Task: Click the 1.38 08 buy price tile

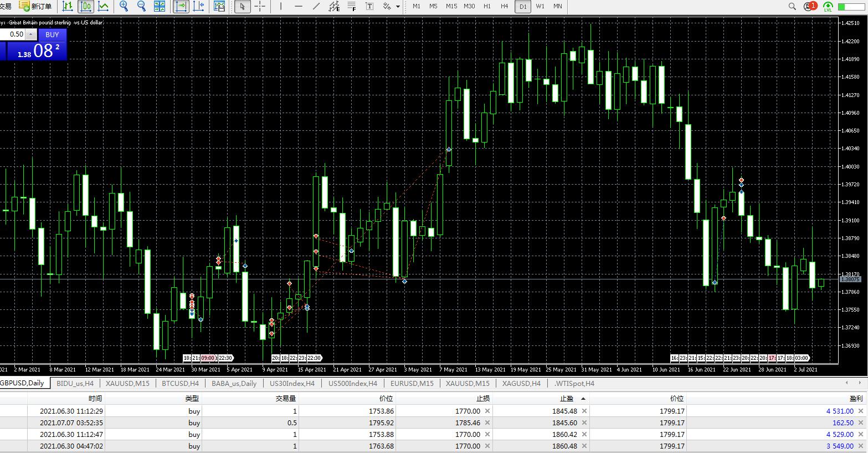Action: (36, 51)
